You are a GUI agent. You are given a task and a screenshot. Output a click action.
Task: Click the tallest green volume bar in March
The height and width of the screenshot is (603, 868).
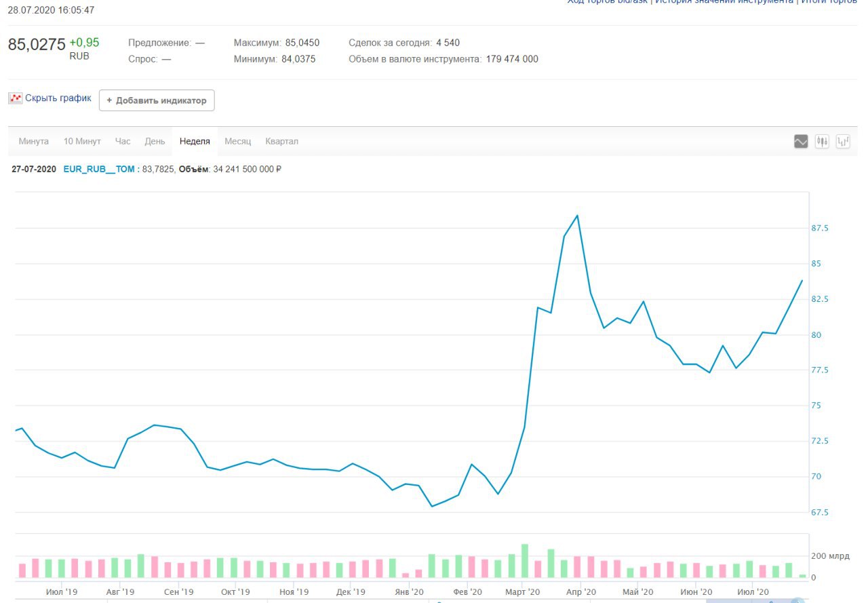pyautogui.click(x=525, y=560)
